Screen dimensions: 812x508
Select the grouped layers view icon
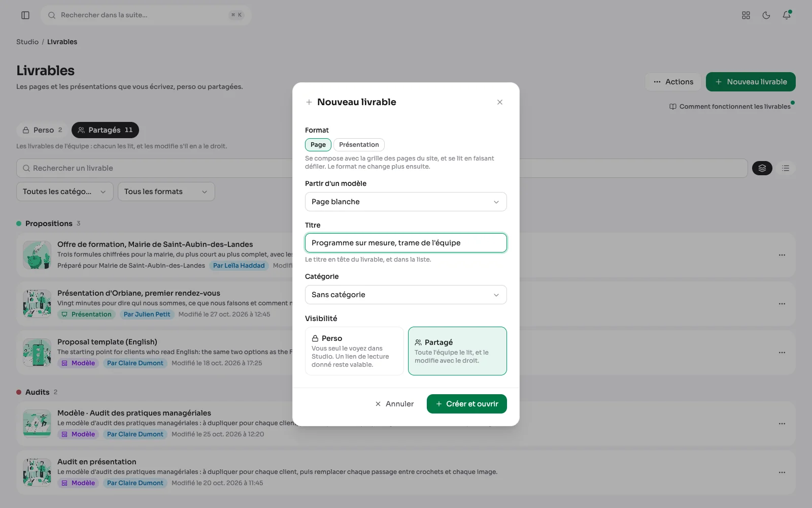(762, 168)
